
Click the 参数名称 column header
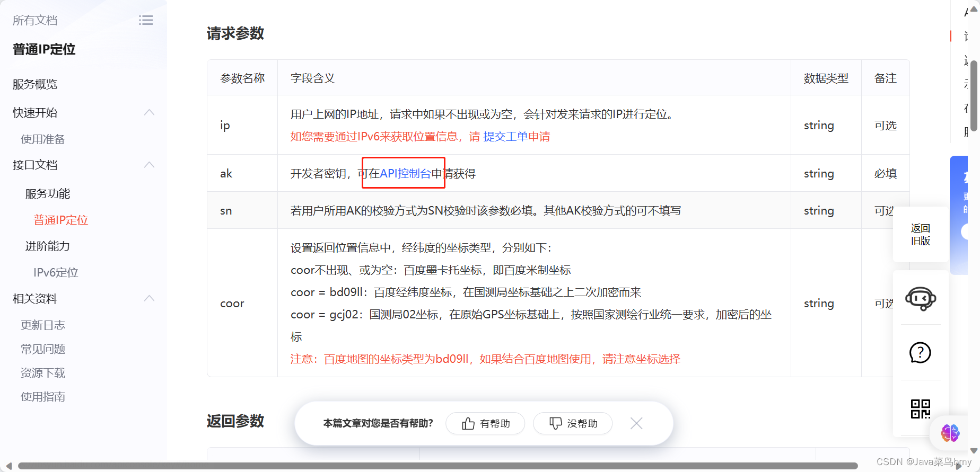242,78
